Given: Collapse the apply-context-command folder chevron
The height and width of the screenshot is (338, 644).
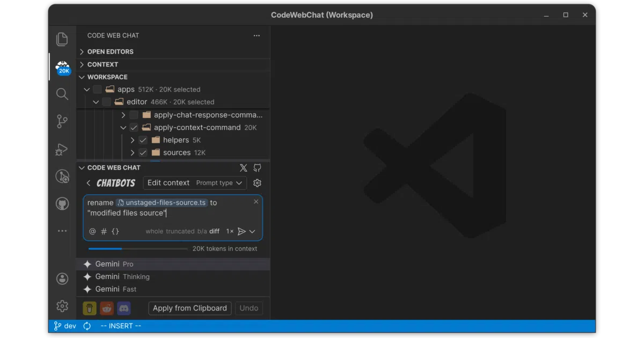Looking at the screenshot, I should pyautogui.click(x=123, y=128).
